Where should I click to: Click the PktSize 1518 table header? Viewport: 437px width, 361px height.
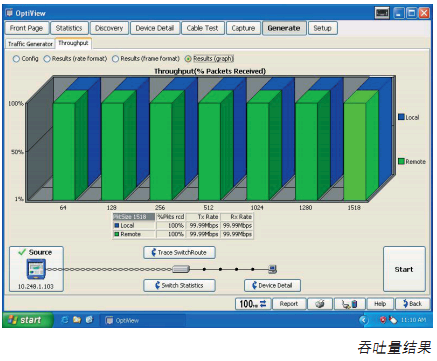coord(134,217)
